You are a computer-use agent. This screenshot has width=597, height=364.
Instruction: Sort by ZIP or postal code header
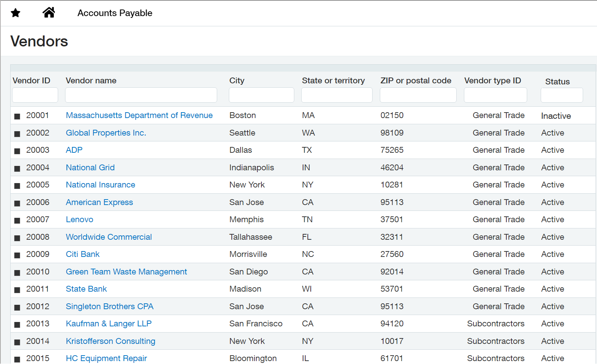416,80
